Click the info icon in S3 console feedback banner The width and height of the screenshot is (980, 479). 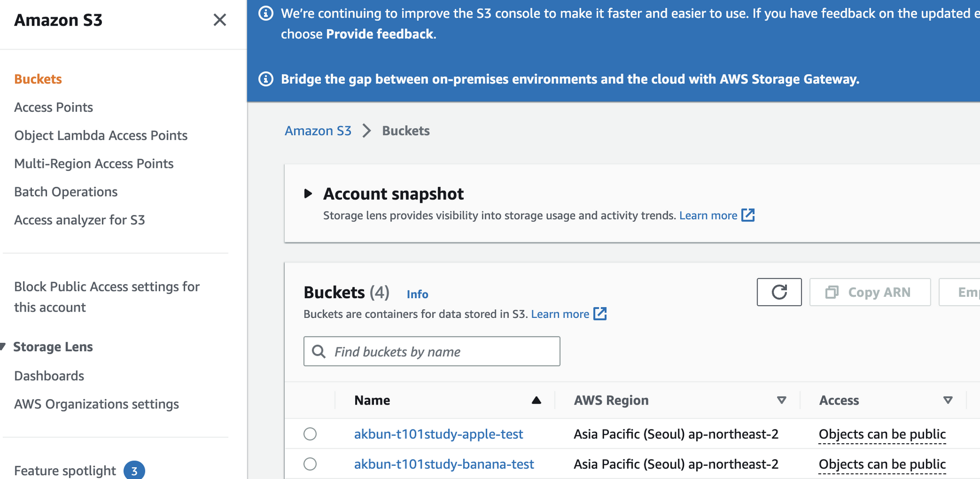click(x=266, y=13)
